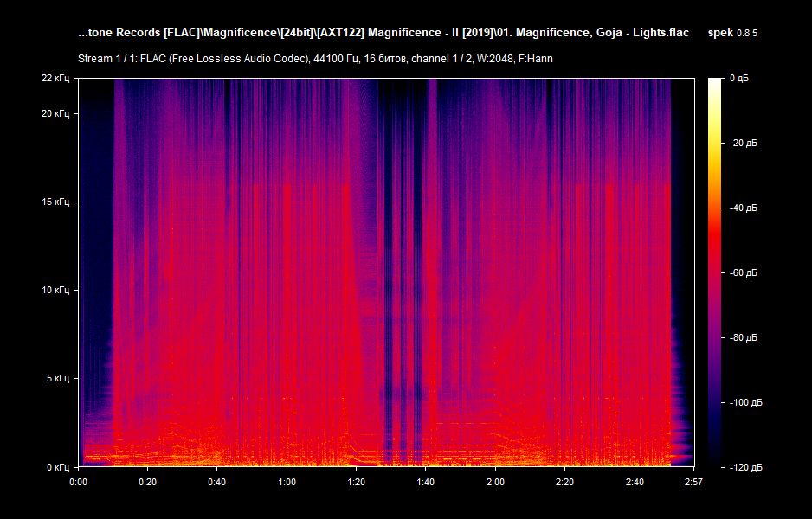Image resolution: width=812 pixels, height=519 pixels.
Task: Click the file path title ending in Lights.flac
Action: point(383,33)
